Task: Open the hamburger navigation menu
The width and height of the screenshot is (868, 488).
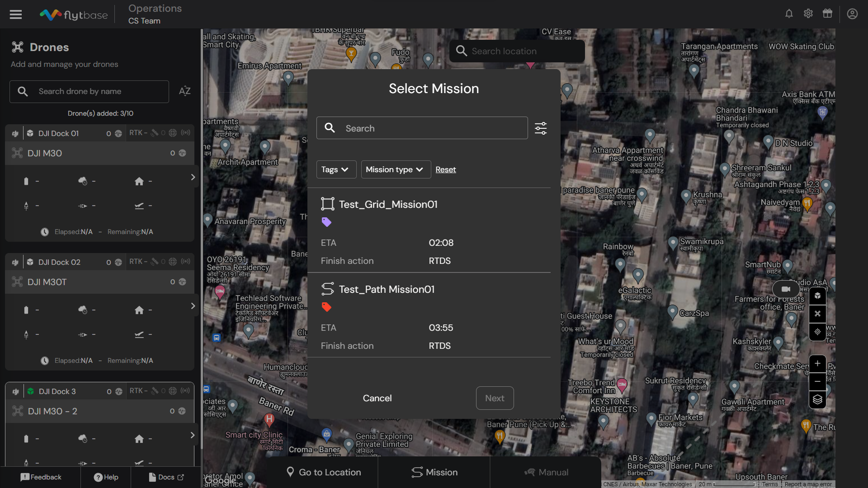Action: coord(16,14)
